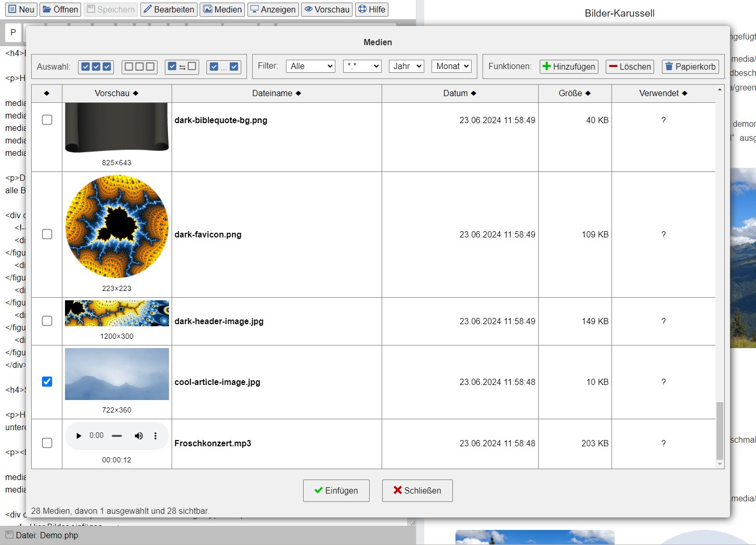Click the P tab in the editor

point(13,32)
